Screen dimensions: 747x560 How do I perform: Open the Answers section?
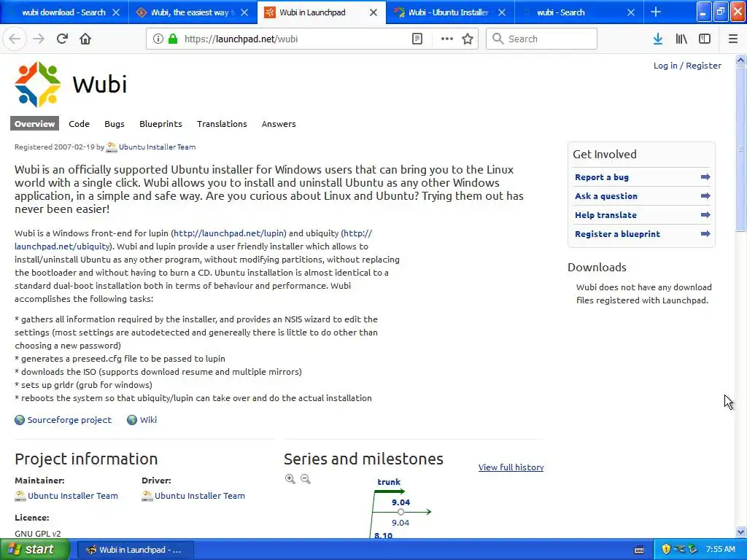pos(279,124)
